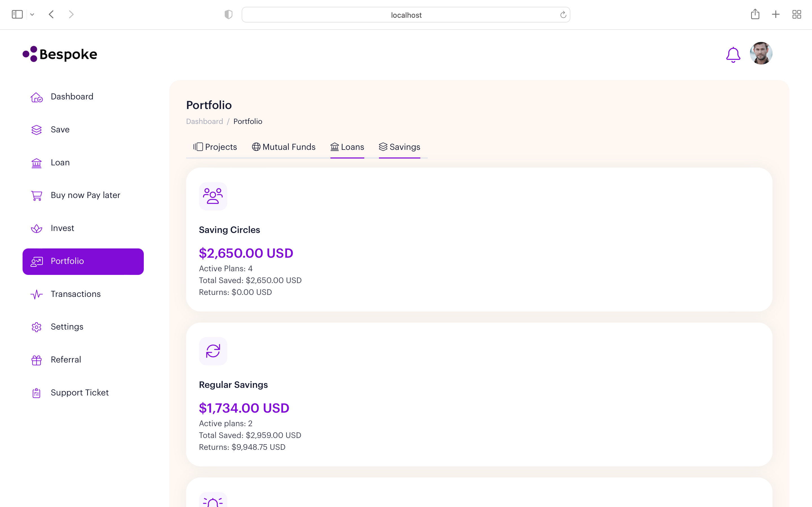
Task: Select the Invest lotus icon
Action: pos(36,228)
